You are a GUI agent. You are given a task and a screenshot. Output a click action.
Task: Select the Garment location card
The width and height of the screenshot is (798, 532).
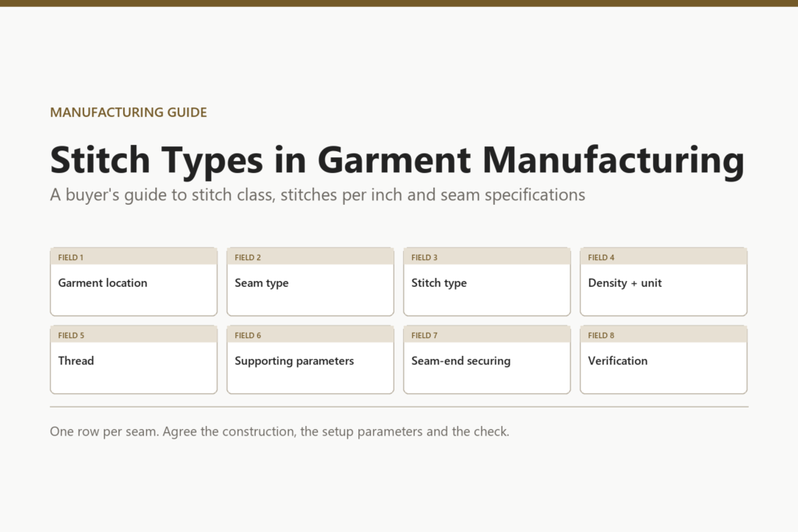(x=134, y=282)
